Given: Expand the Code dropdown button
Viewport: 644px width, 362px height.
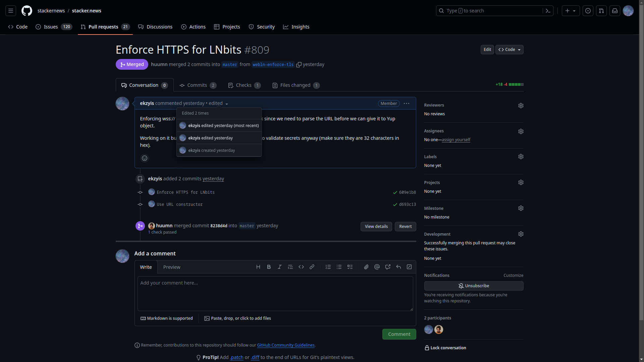Looking at the screenshot, I should (509, 50).
